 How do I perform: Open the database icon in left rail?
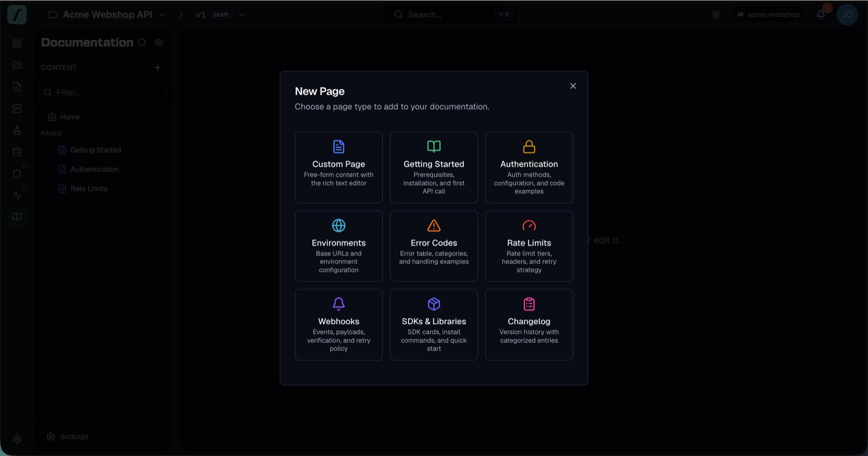coord(17,152)
